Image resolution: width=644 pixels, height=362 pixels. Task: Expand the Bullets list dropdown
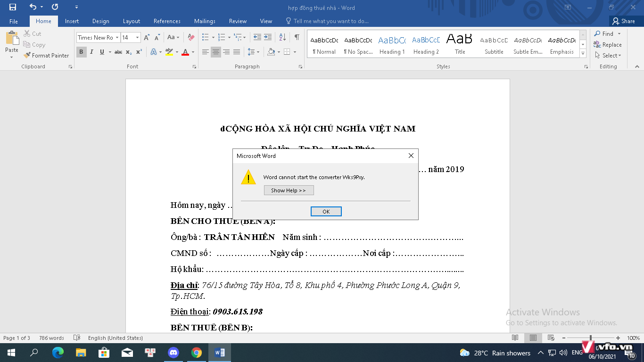(213, 37)
